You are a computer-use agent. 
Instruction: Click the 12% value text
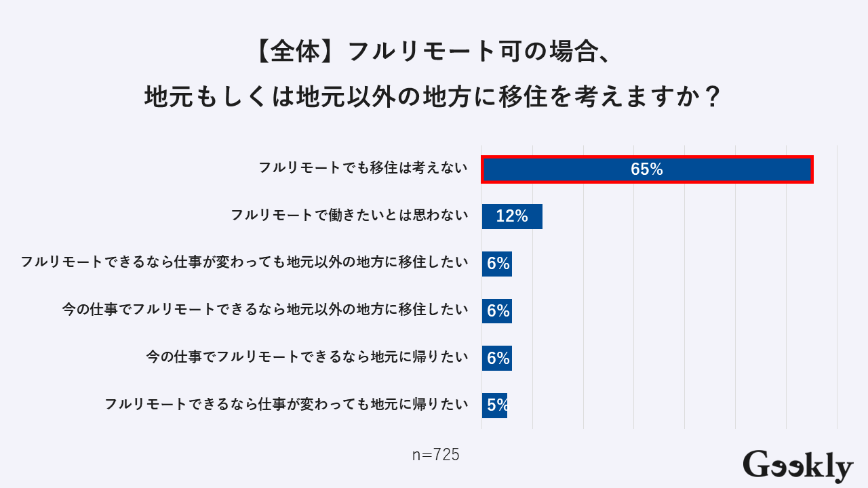pyautogui.click(x=512, y=216)
